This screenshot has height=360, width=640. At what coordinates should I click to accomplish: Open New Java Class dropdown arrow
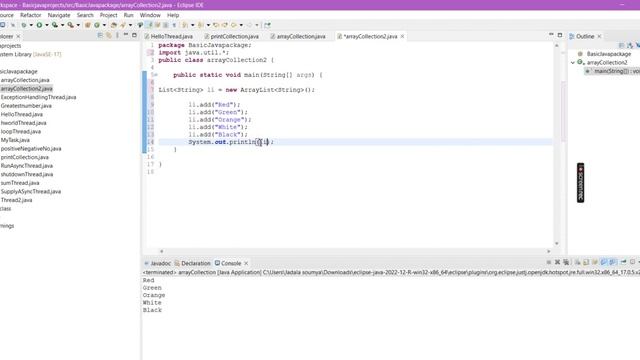pyautogui.click(x=104, y=25)
